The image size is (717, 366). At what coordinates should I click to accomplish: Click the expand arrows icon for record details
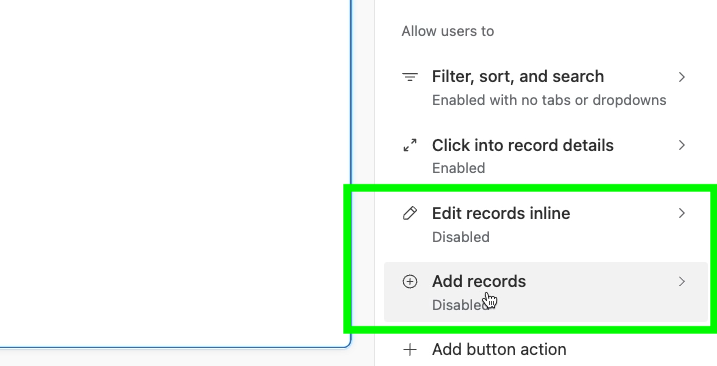tap(410, 145)
